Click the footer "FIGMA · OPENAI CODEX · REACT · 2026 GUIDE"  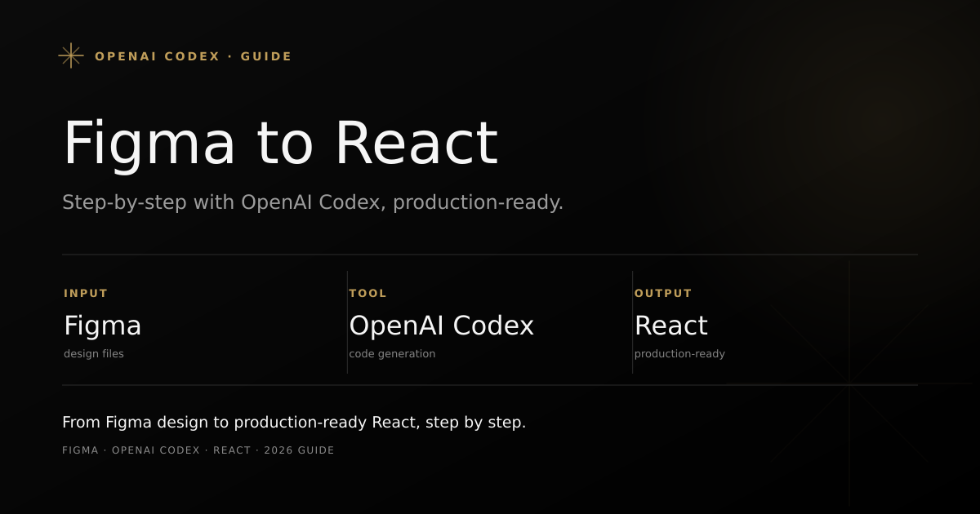tap(198, 450)
